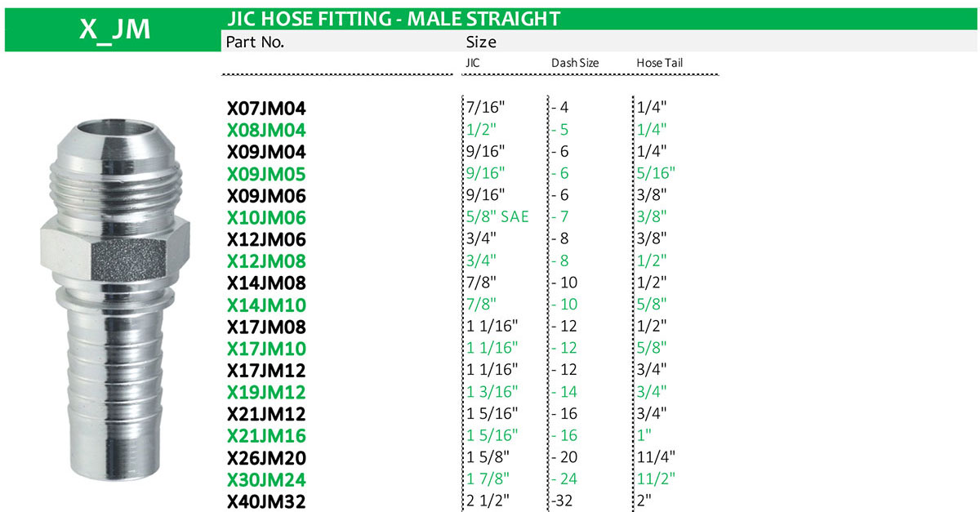Click part number X40JM32
Image resolution: width=980 pixels, height=512 pixels.
(x=266, y=501)
